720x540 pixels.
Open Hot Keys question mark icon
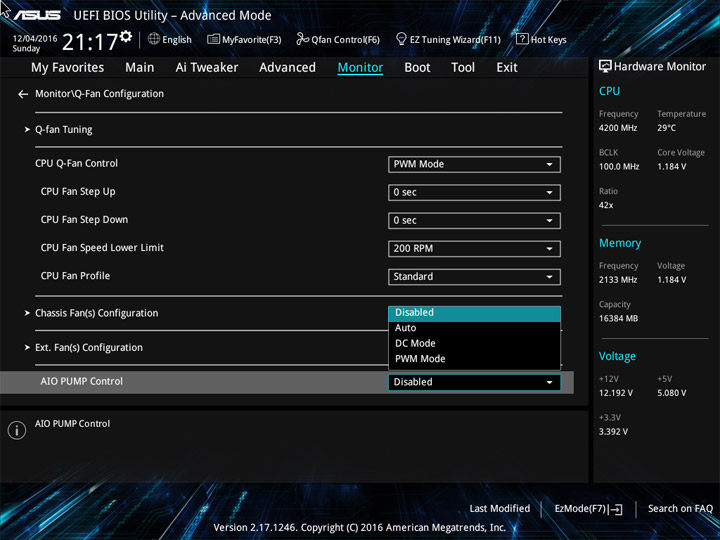point(522,39)
